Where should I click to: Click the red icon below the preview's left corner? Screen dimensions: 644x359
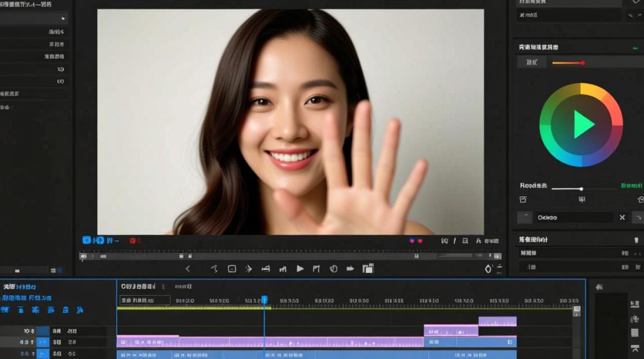(133, 241)
